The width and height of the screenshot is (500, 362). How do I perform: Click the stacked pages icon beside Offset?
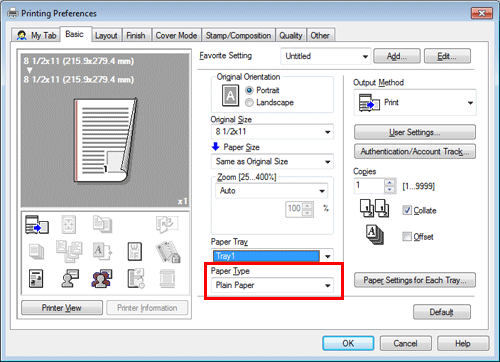click(375, 235)
